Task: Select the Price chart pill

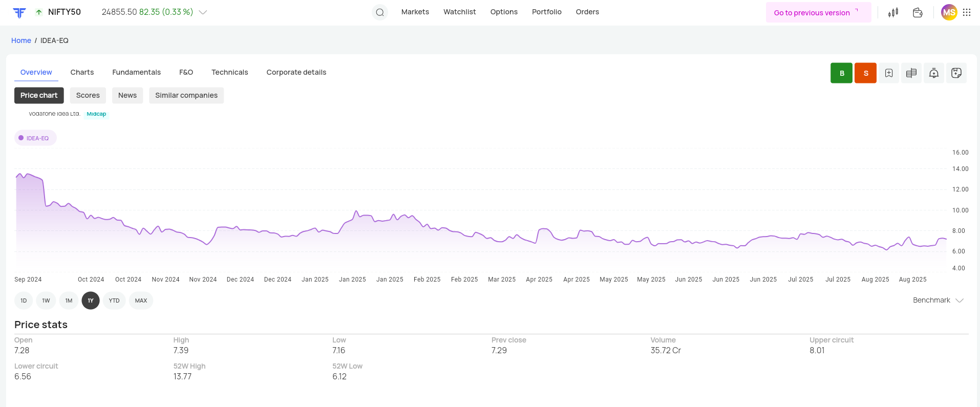Action: pyautogui.click(x=39, y=95)
